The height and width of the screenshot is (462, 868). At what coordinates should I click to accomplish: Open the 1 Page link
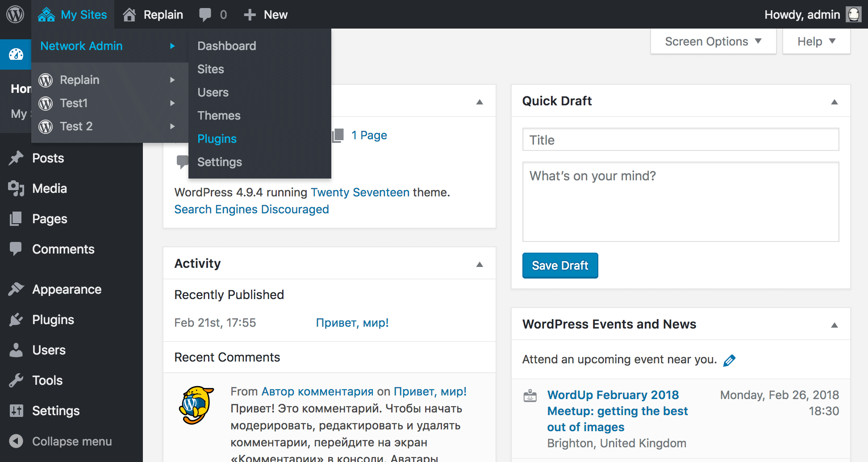coord(369,135)
